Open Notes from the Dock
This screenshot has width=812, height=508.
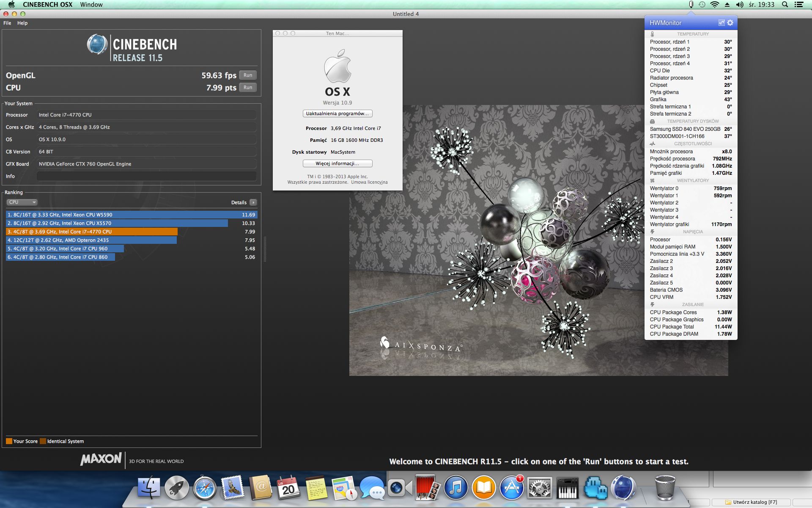click(x=316, y=488)
